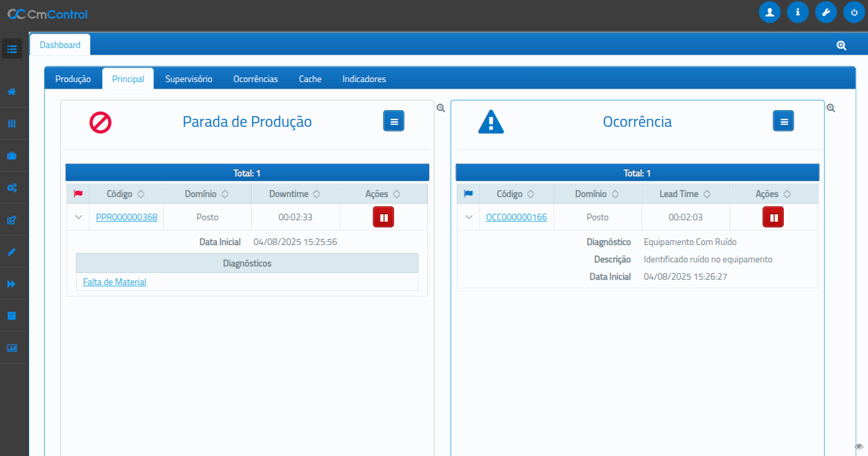
Task: Open Parada de Produção panel menu button
Action: [393, 122]
